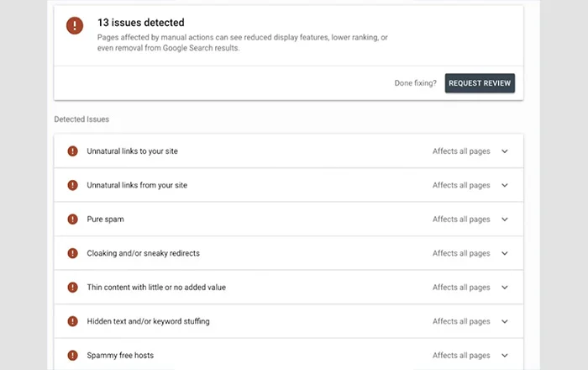Image resolution: width=588 pixels, height=370 pixels.
Task: Click Affects all pages in the Spammy free hosts row
Action: (461, 356)
